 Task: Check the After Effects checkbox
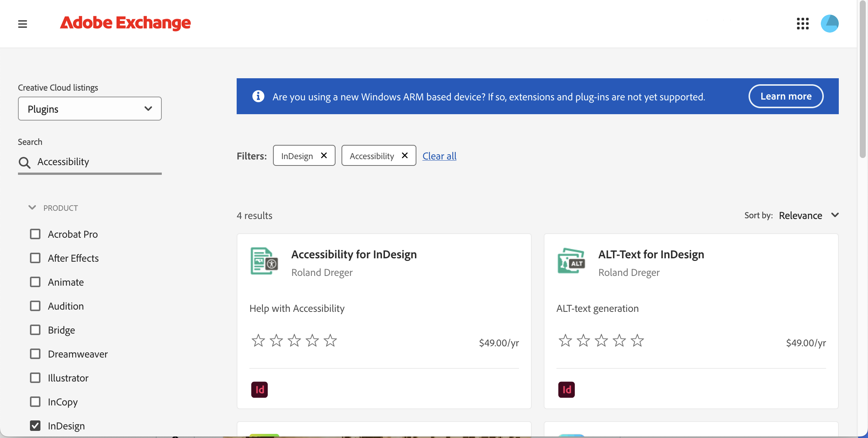(x=35, y=258)
